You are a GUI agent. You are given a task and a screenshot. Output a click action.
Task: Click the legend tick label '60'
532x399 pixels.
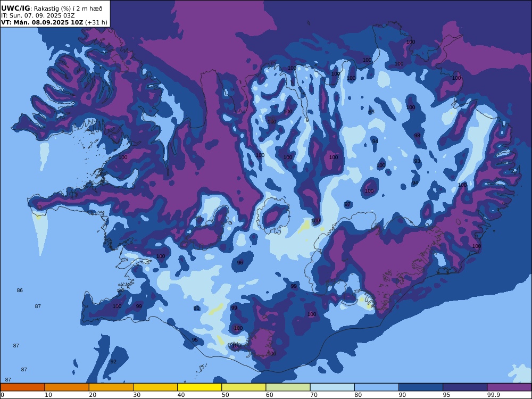click(x=269, y=395)
